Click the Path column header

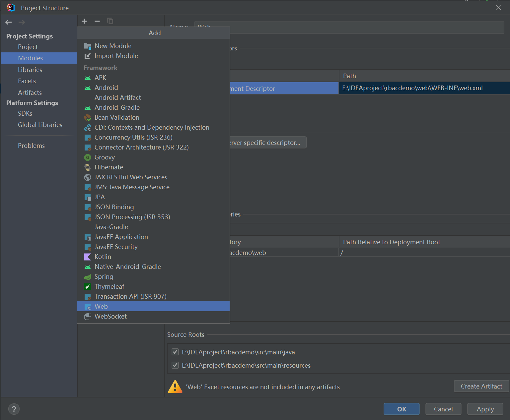coord(424,76)
